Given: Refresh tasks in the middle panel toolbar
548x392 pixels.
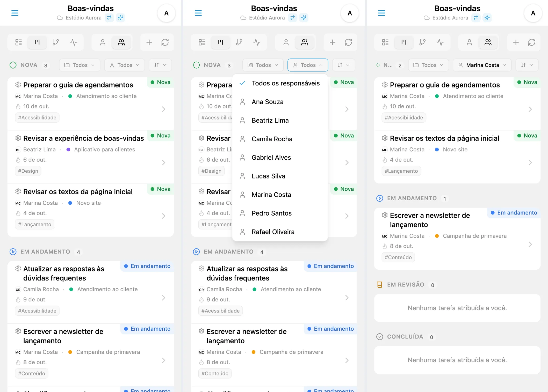Looking at the screenshot, I should (x=348, y=42).
